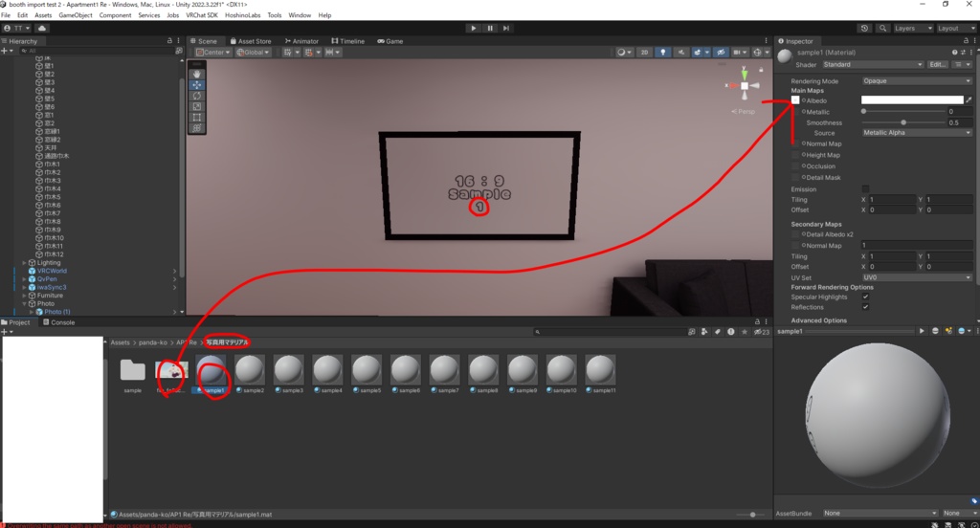
Task: Click the Albedo white color swatch
Action: point(912,100)
